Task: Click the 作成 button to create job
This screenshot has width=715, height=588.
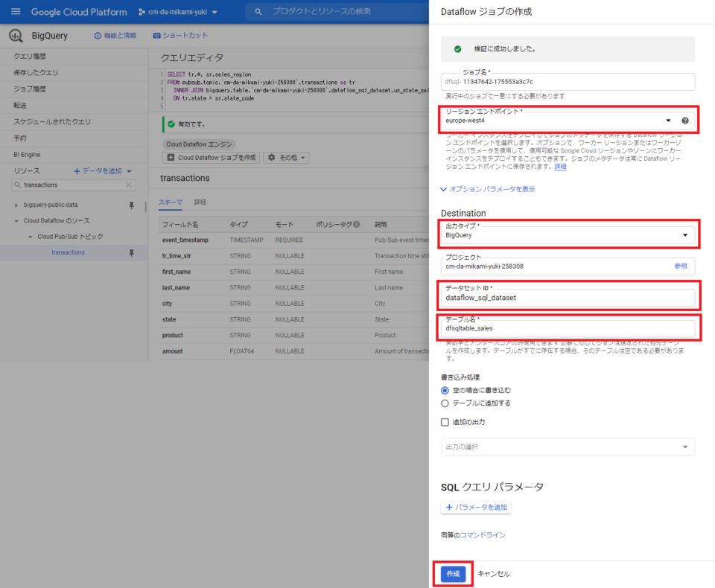Action: coord(452,574)
